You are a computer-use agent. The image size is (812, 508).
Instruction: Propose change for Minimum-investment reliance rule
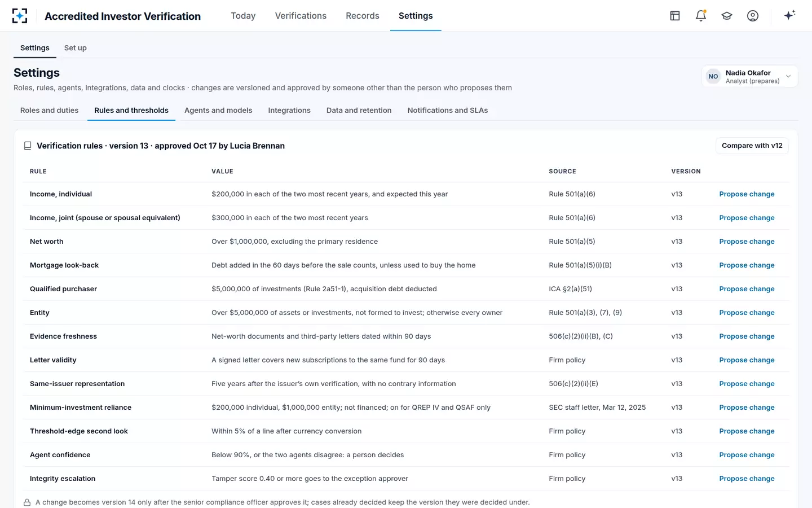click(747, 408)
